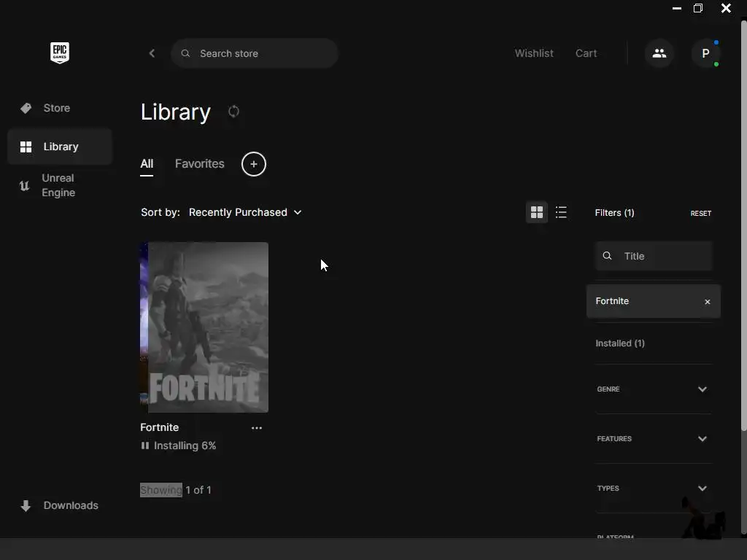Expand the GENRE filter section
The width and height of the screenshot is (747, 560).
click(x=654, y=389)
